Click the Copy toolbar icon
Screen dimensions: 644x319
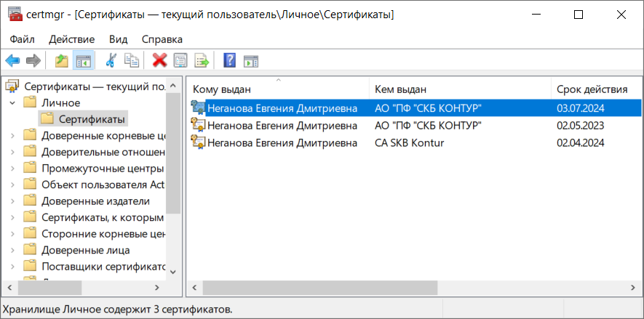click(x=132, y=61)
